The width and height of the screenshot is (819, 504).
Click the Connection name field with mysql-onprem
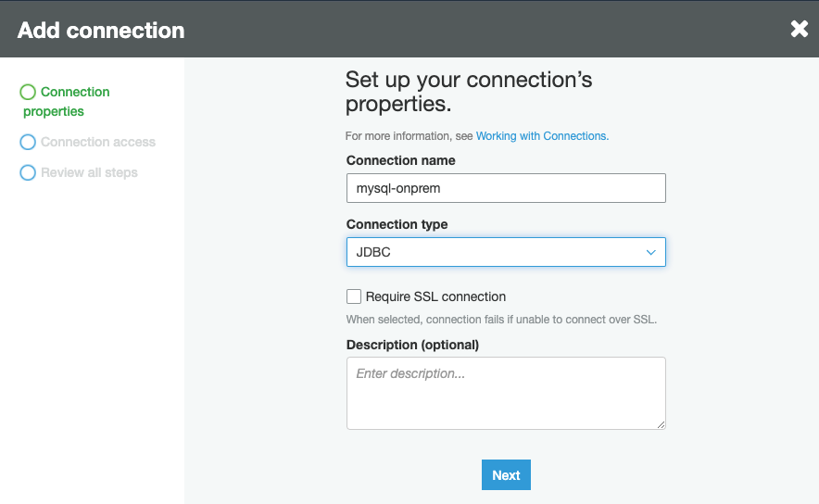click(506, 188)
